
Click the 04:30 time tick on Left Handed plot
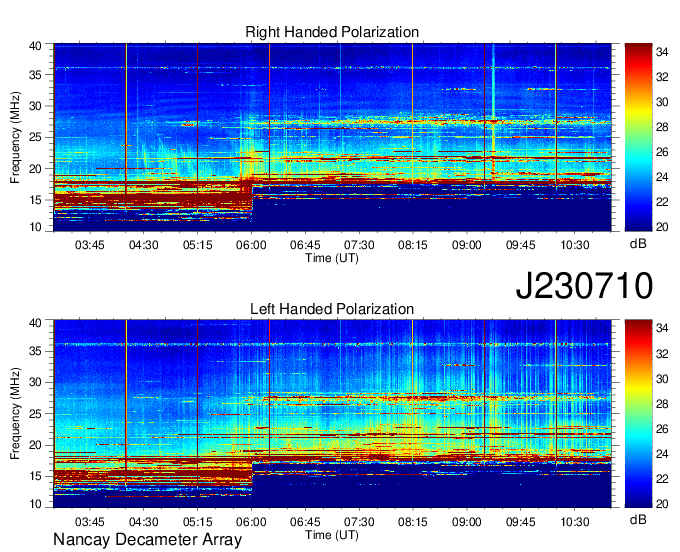[144, 522]
